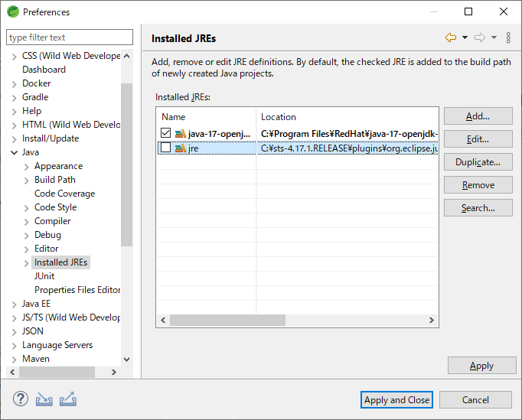Expand the Code Style node
522x420 pixels.
coord(26,208)
